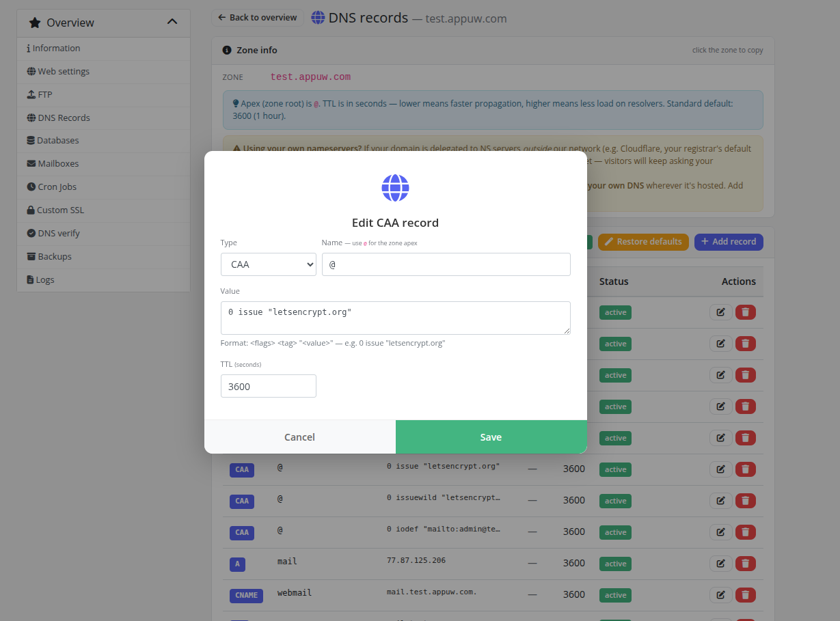Image resolution: width=840 pixels, height=621 pixels.
Task: Open Cron Jobs in sidebar
Action: click(x=103, y=187)
